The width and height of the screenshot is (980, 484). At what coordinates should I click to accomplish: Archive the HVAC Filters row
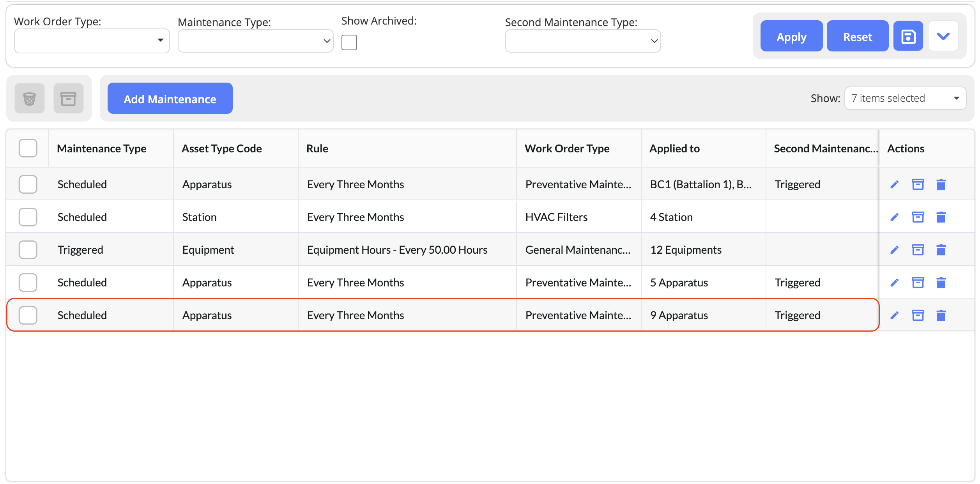click(918, 217)
